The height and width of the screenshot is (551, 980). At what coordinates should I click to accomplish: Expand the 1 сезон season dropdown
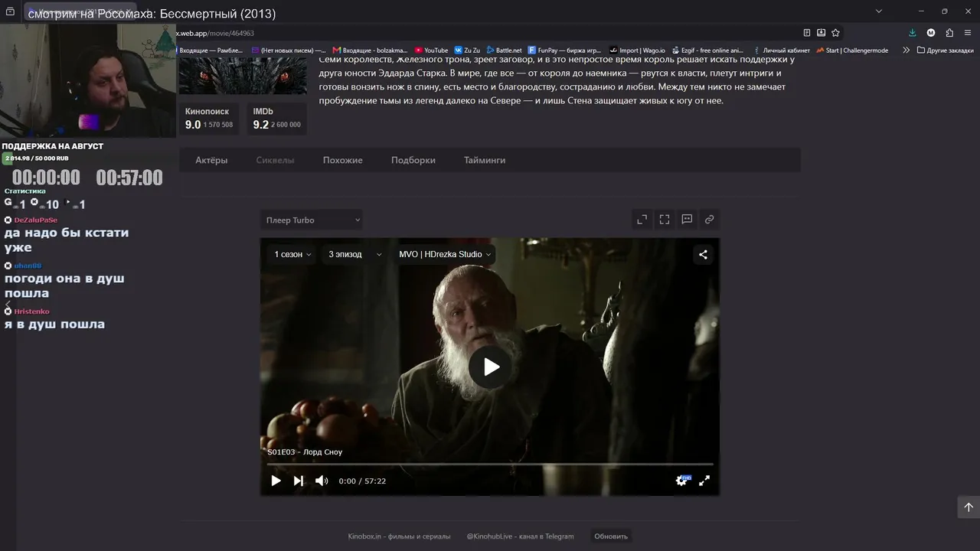pos(292,254)
